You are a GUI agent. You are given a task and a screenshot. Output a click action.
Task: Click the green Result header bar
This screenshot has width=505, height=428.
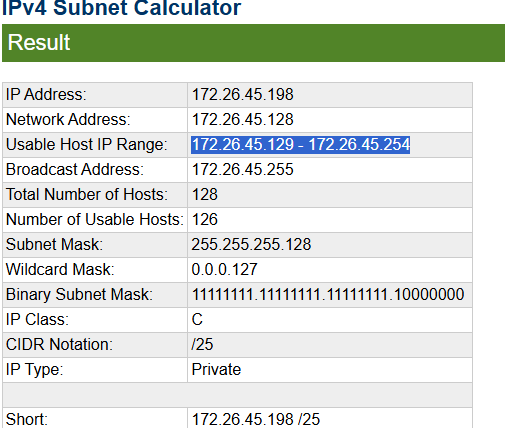(x=253, y=43)
